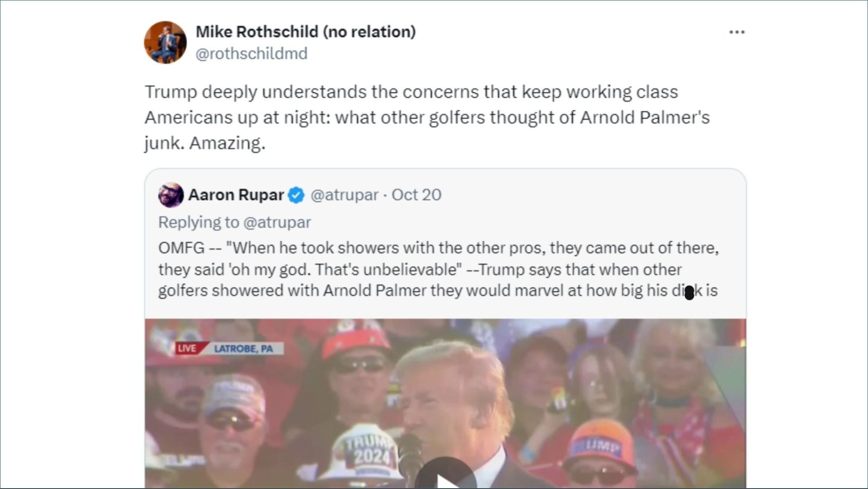Click the Aaron Rupar display name
The height and width of the screenshot is (489, 868).
[x=236, y=195]
